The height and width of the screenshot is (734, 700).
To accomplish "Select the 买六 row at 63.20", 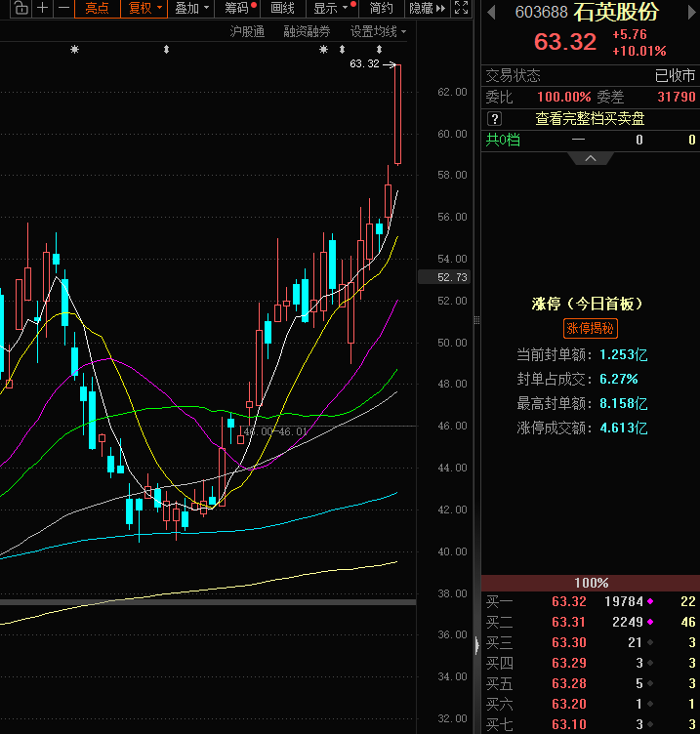I will tap(591, 704).
